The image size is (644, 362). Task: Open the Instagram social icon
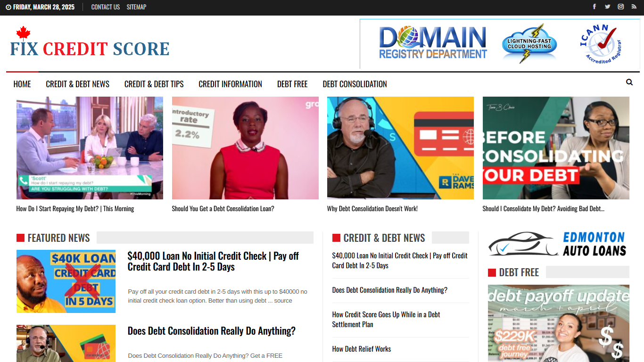pyautogui.click(x=621, y=7)
